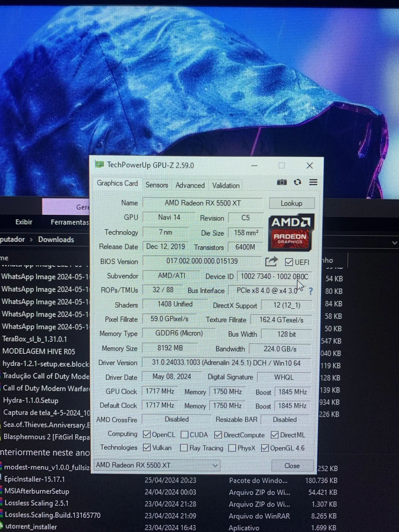The width and height of the screenshot is (399, 532).
Task: Click the Memory Type GDDR6 (Micron) value
Action: [179, 333]
